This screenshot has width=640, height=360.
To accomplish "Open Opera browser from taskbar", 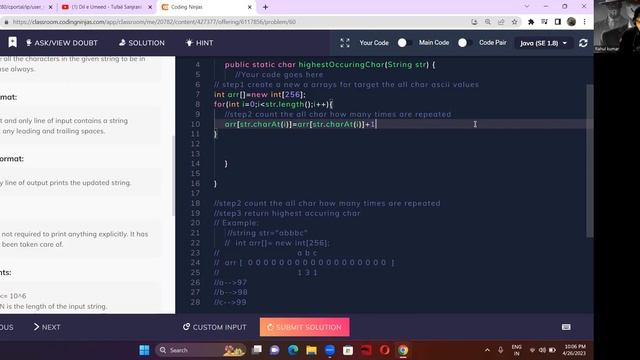I will pyautogui.click(x=384, y=350).
